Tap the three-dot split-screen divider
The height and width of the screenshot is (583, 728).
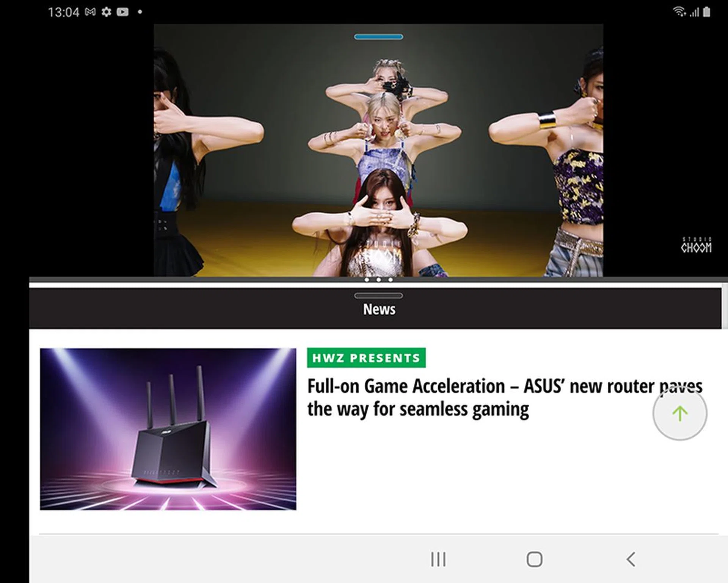pyautogui.click(x=378, y=280)
